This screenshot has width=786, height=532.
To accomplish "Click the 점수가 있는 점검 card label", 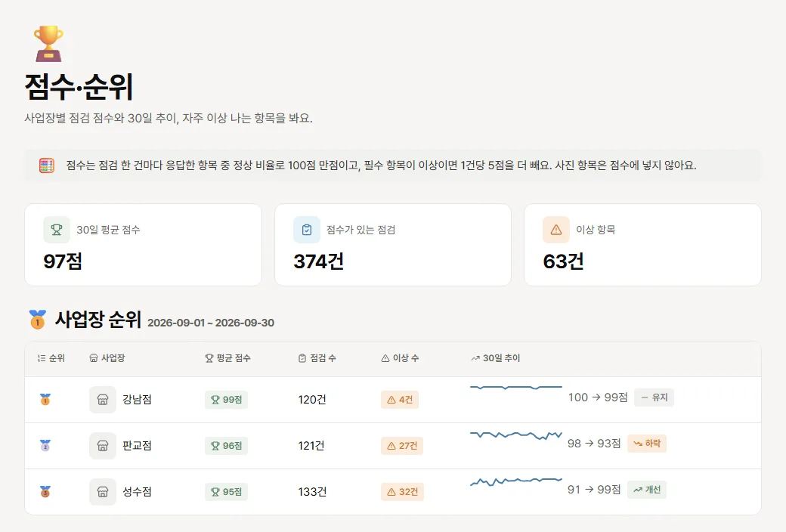I will pos(361,230).
